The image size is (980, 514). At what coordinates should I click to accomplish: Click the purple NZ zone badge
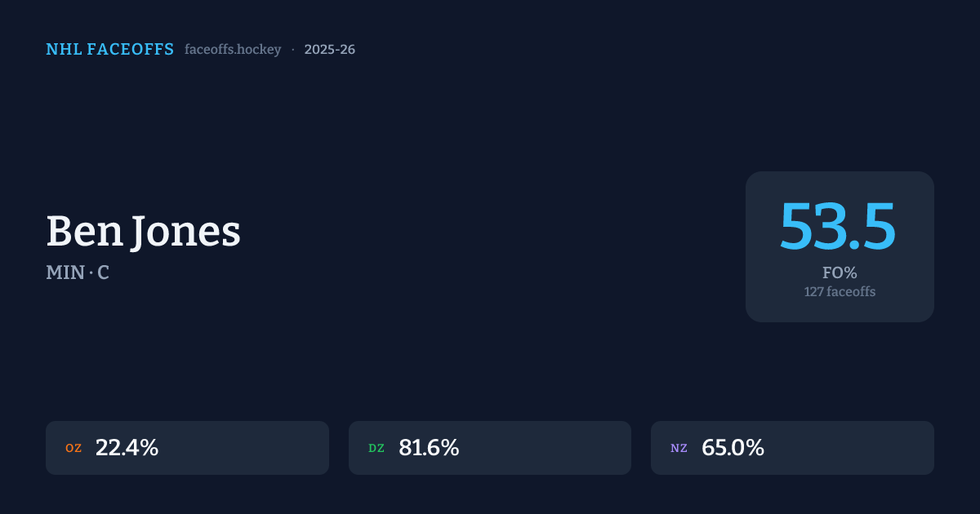tap(679, 449)
